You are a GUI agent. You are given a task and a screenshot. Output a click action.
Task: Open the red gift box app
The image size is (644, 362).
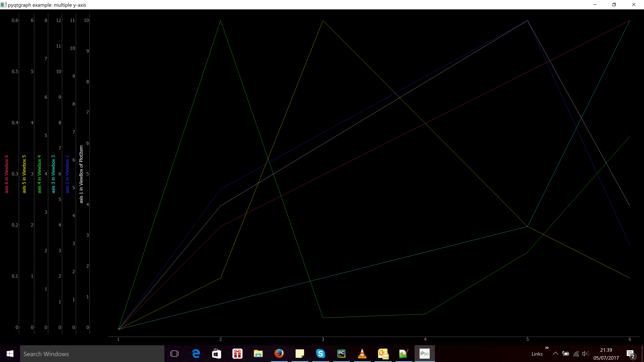[237, 354]
